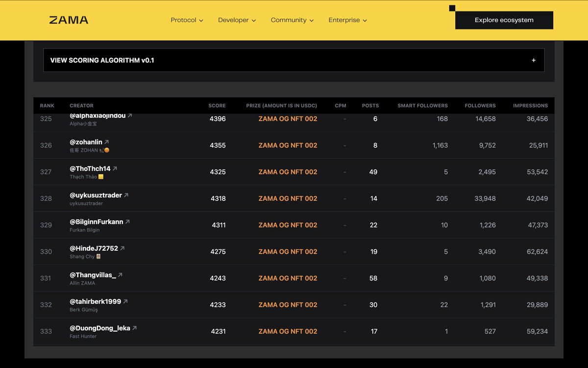Click followers value 33,948
This screenshot has width=588, height=368.
click(486, 198)
